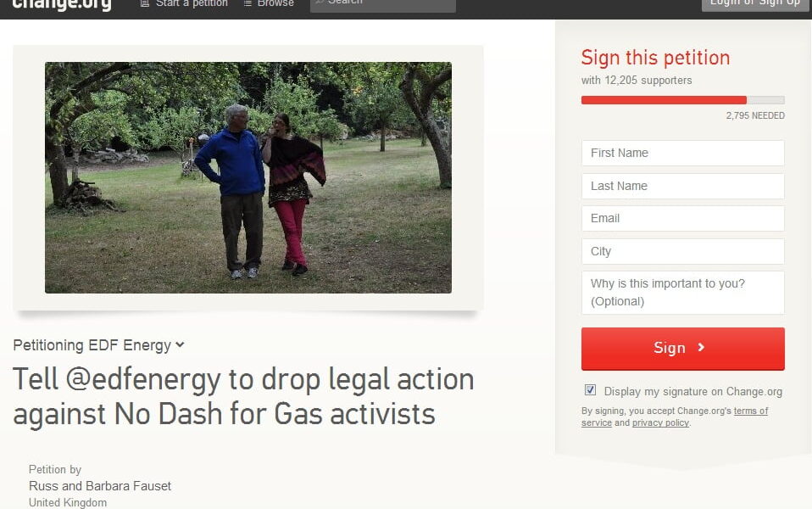The height and width of the screenshot is (509, 812).
Task: Click the 'Why is this important' textbox
Action: (682, 293)
